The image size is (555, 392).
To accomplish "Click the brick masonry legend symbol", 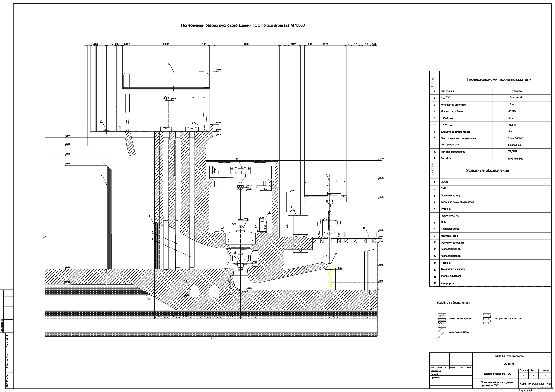I will pos(487,319).
